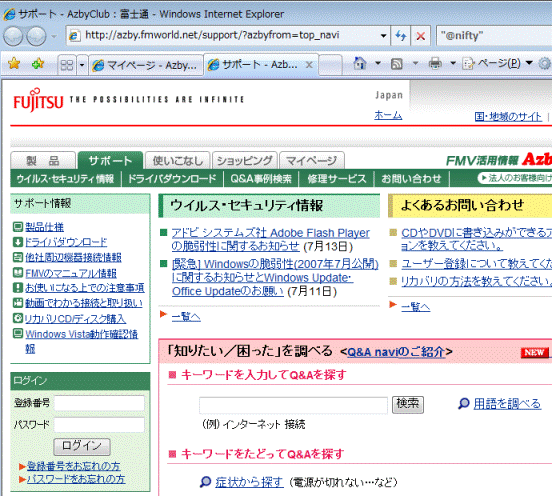Image resolution: width=552 pixels, height=496 pixels.
Task: Select the ショッピング navigation tab
Action: point(245,161)
